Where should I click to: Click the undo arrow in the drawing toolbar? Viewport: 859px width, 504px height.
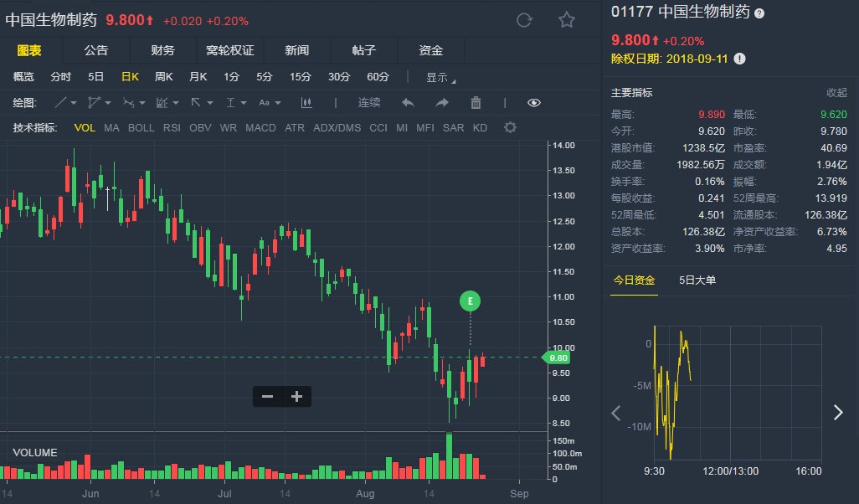point(408,103)
